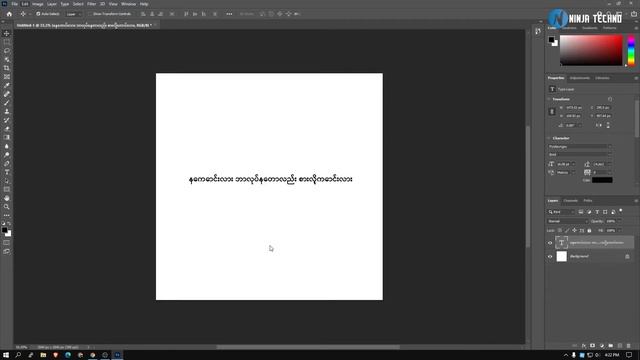Add a layer mask to the layer

coord(592,346)
